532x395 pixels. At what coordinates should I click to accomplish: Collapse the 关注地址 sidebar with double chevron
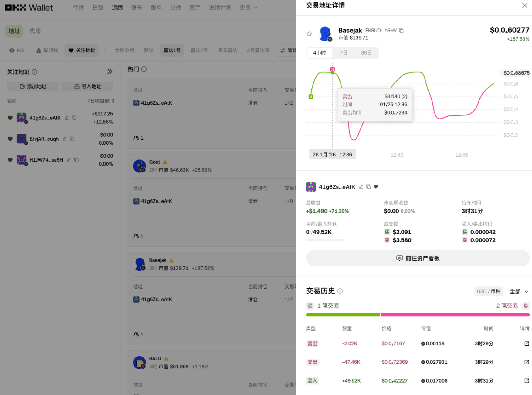tap(110, 72)
